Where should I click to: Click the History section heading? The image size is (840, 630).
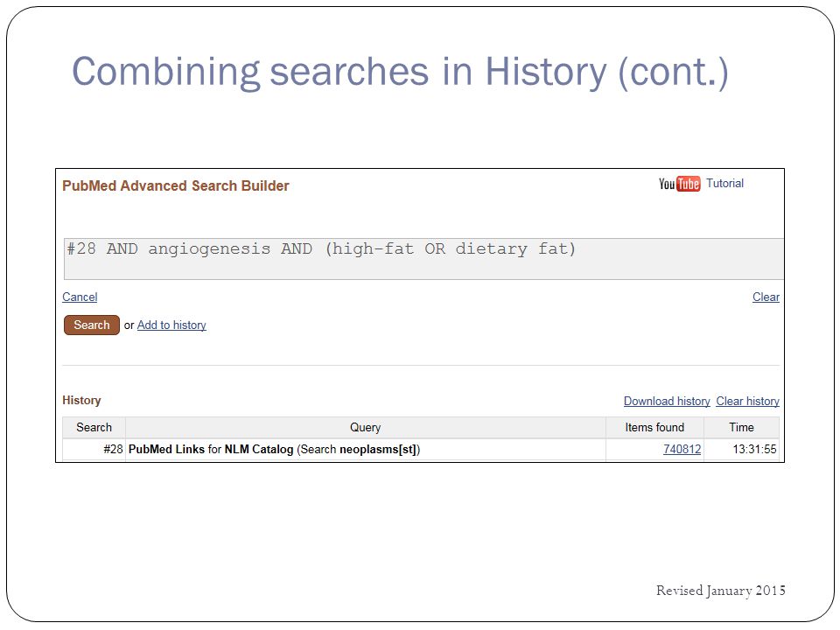81,401
